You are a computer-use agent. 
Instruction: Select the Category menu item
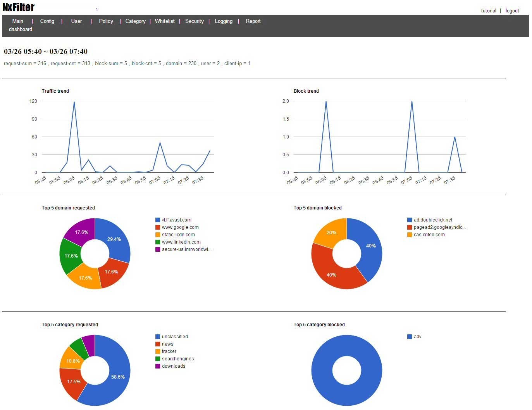pyautogui.click(x=135, y=21)
